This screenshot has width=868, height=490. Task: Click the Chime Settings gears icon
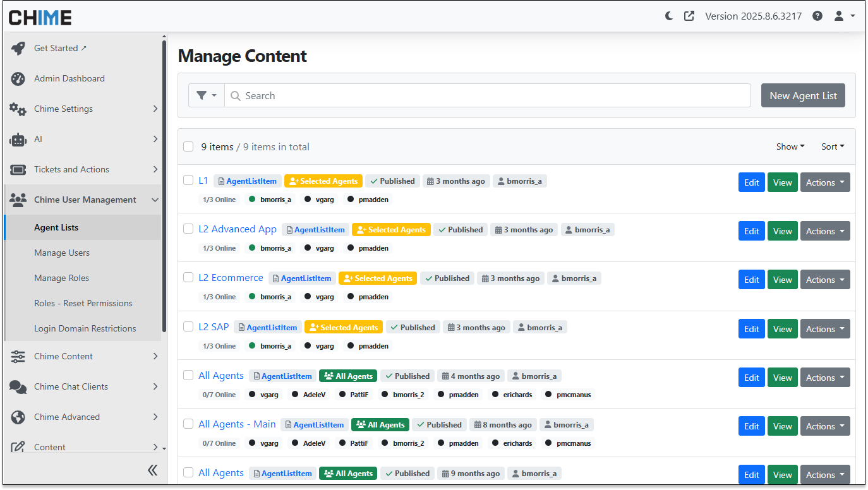pos(18,109)
